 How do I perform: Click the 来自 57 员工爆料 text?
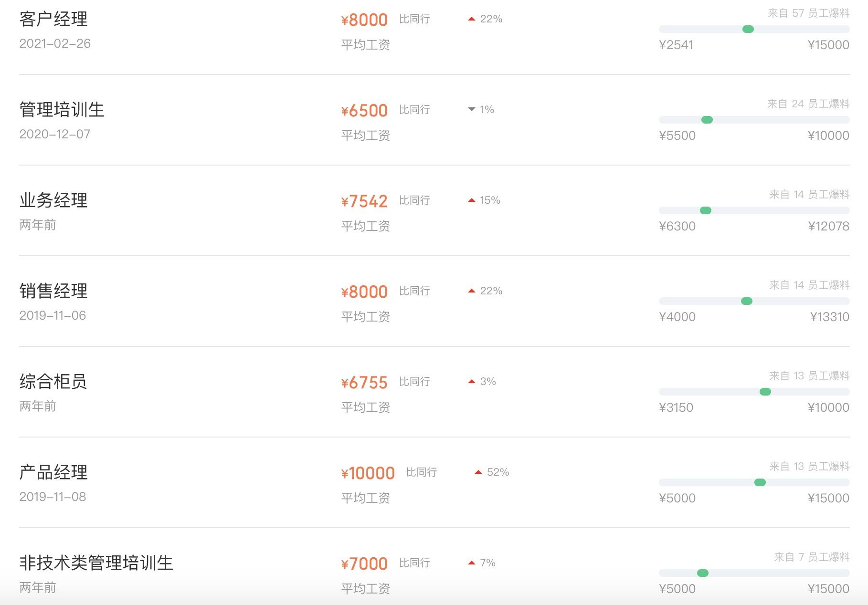pyautogui.click(x=808, y=13)
